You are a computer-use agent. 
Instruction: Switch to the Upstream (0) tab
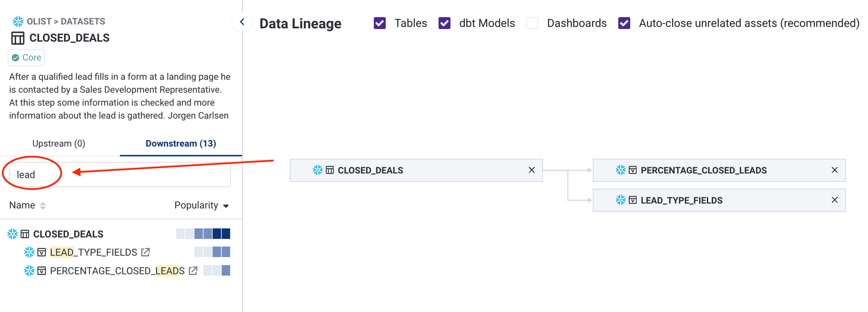click(x=59, y=144)
